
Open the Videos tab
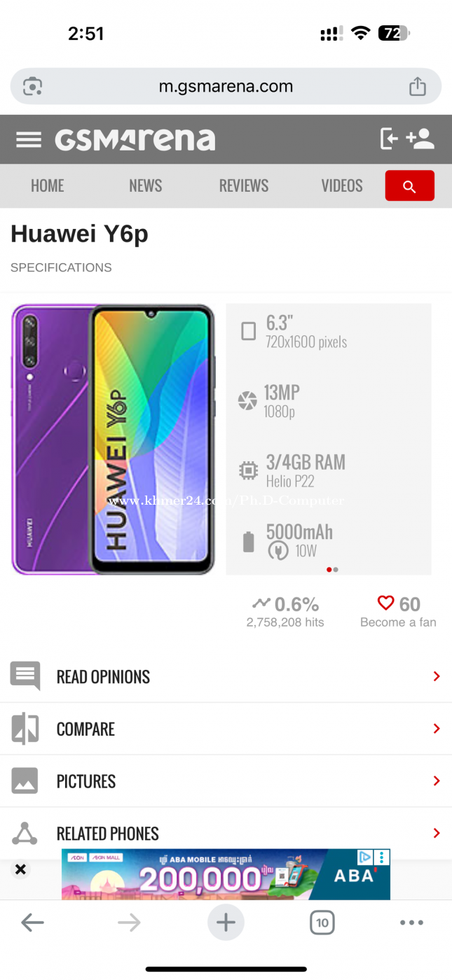point(342,185)
